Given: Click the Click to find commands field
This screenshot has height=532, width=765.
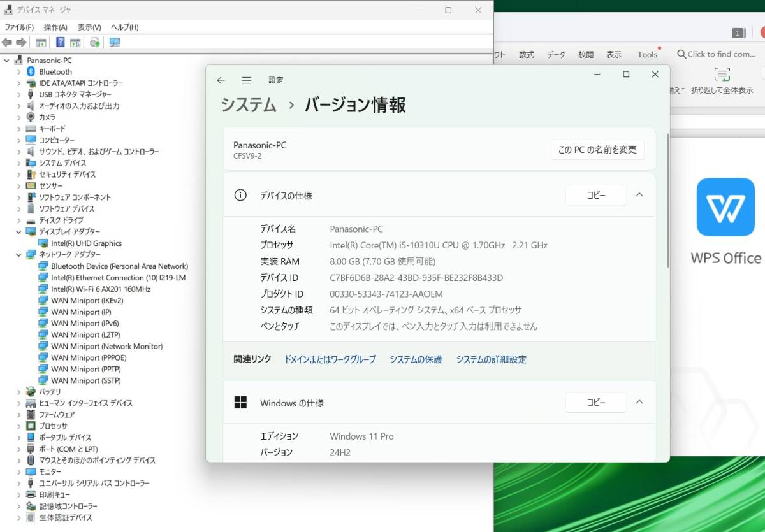Looking at the screenshot, I should pyautogui.click(x=717, y=54).
